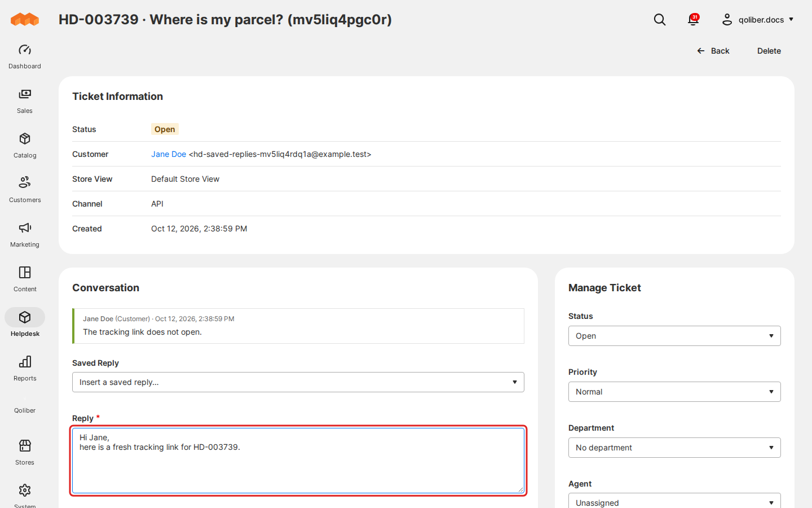812x508 pixels.
Task: Open the Sales sidebar menu
Action: [25, 101]
